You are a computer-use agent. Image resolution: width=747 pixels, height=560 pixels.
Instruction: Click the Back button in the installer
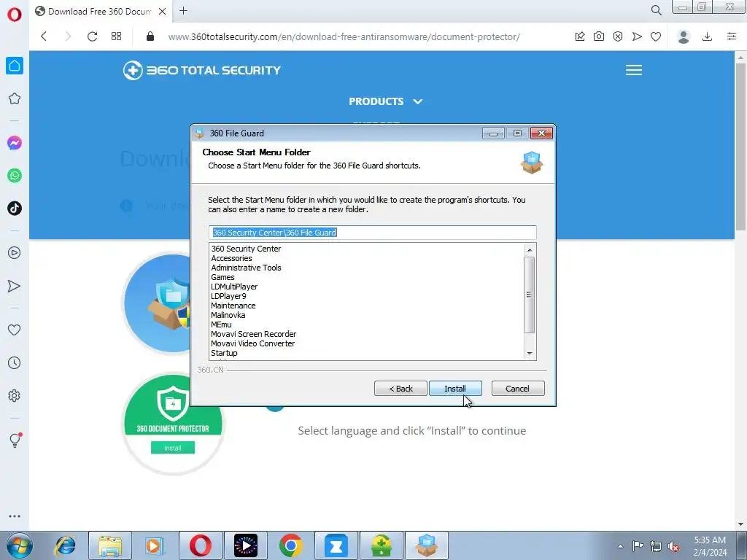(400, 389)
